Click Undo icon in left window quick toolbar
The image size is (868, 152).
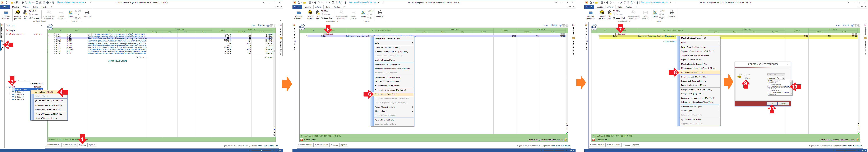(x=30, y=2)
